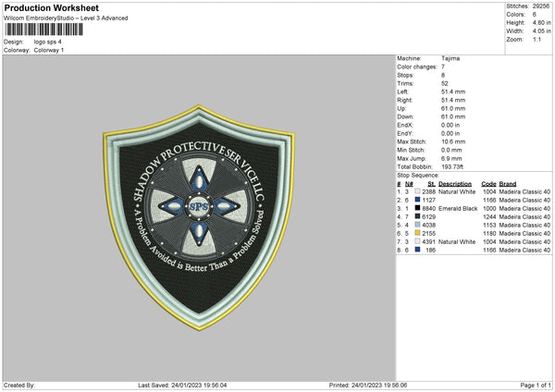Click thread code 1000 in stop 3
Image resolution: width=555 pixels, height=392 pixels.
[489, 208]
